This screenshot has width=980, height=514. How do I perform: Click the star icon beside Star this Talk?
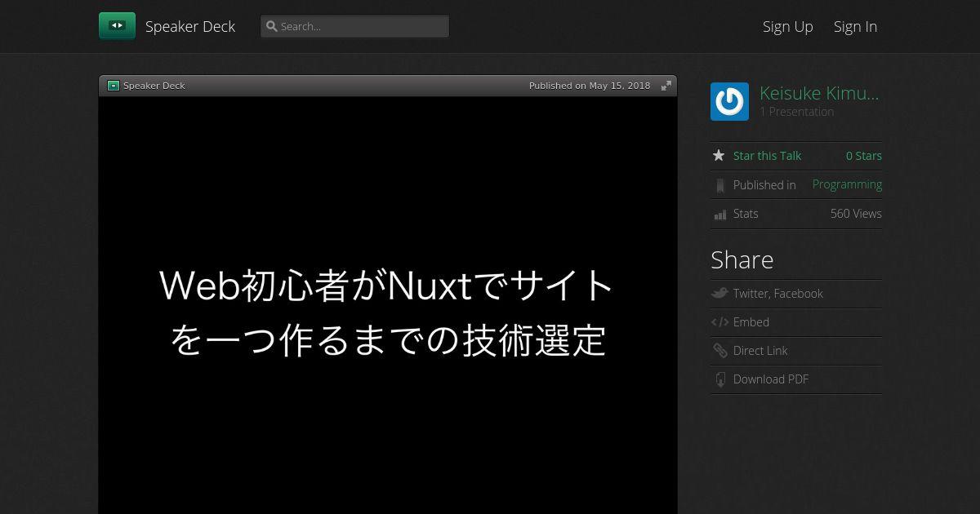coord(719,155)
